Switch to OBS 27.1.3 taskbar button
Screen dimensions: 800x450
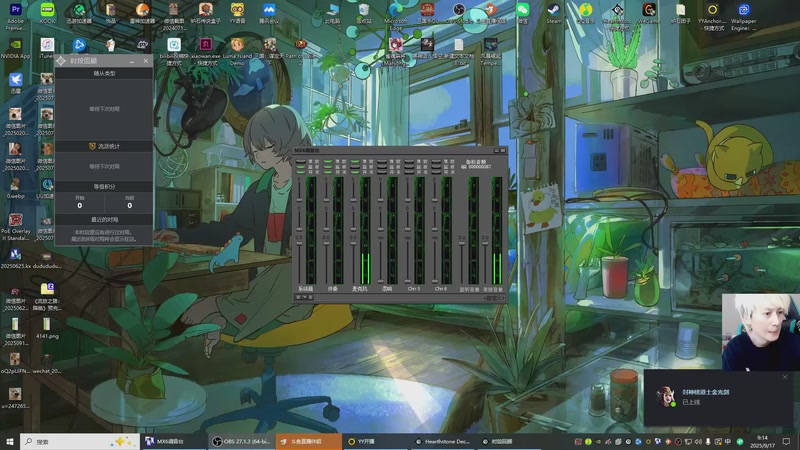[x=242, y=441]
